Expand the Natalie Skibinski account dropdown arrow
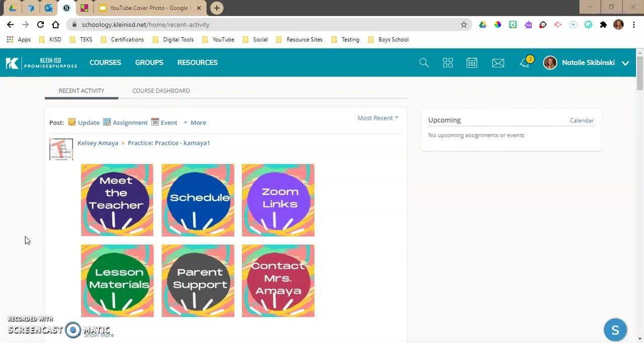Viewport: 644px width, 343px height. coord(625,63)
